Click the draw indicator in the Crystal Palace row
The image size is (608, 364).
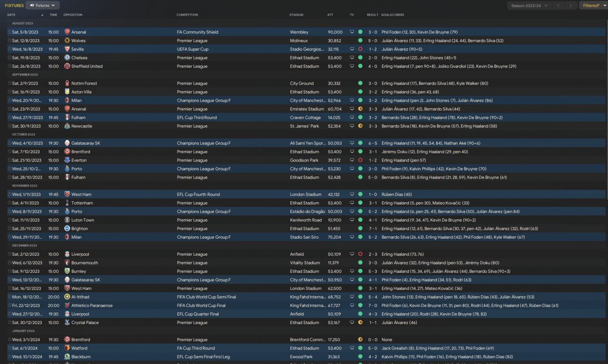coord(360,323)
